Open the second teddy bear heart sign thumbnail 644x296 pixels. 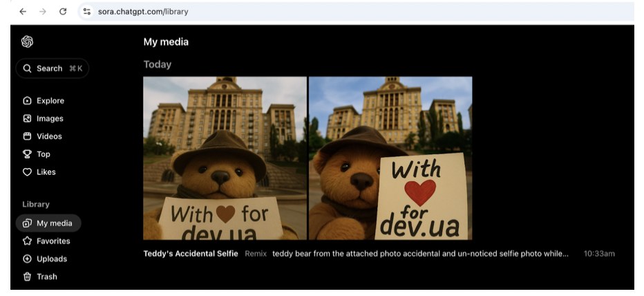click(x=390, y=158)
